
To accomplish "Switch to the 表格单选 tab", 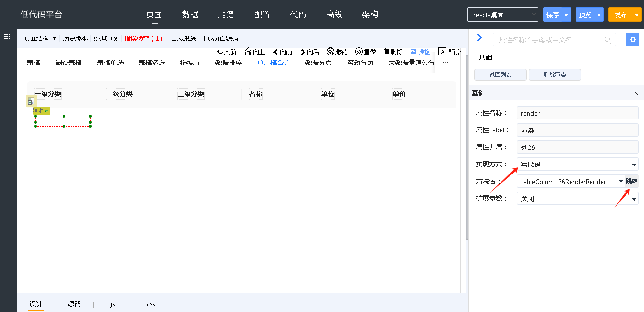I will [110, 63].
